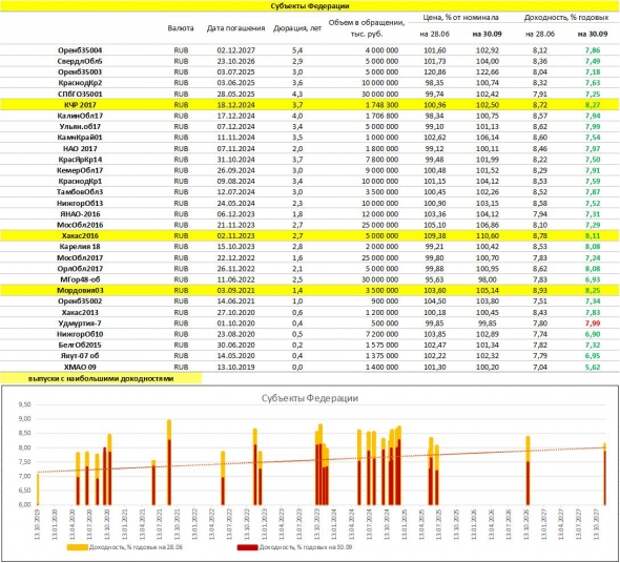Click the cell 'НижгорОб10'
Screen dimensions: 620x563
pos(80,334)
